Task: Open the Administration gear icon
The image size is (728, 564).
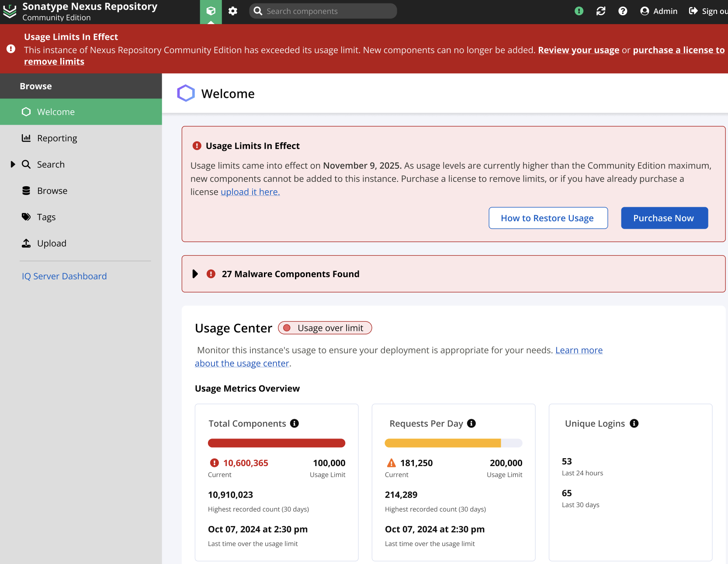Action: coord(233,11)
